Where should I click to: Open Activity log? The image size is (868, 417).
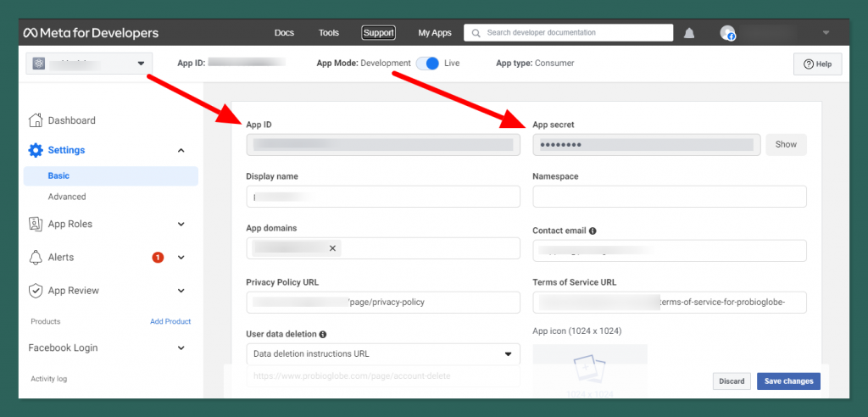click(48, 379)
